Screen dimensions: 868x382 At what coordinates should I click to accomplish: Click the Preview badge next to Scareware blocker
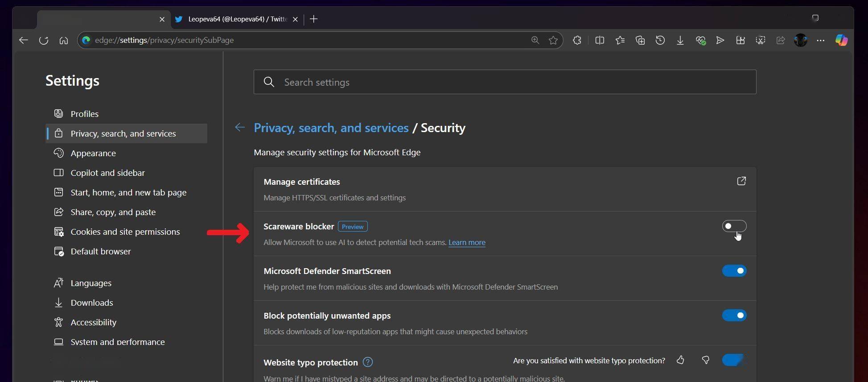[353, 227]
